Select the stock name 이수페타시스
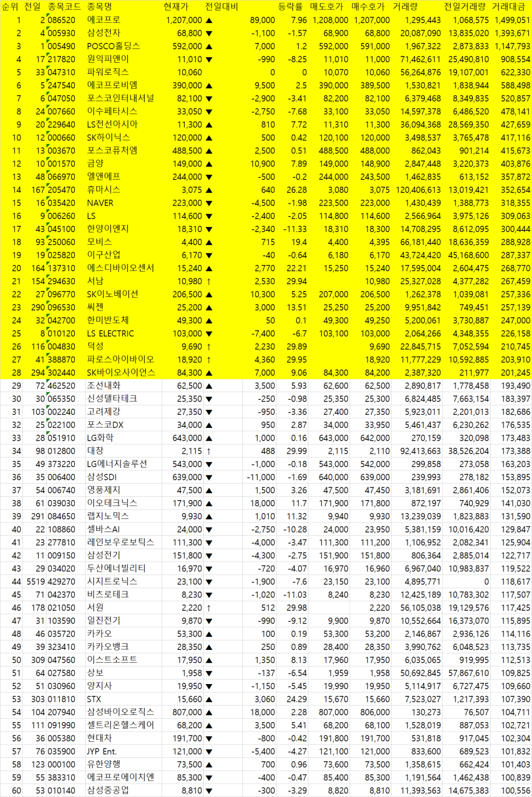This screenshot has height=797, width=532. [x=112, y=111]
